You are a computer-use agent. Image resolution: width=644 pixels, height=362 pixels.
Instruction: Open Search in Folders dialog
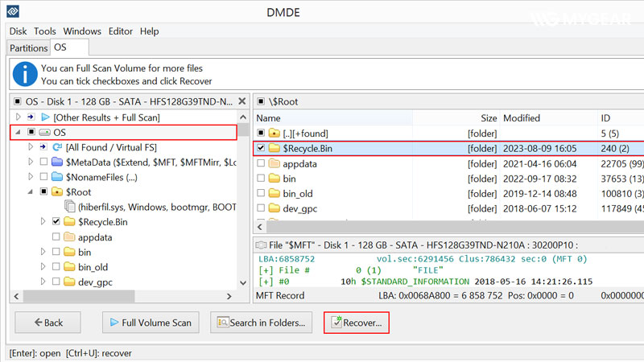261,323
